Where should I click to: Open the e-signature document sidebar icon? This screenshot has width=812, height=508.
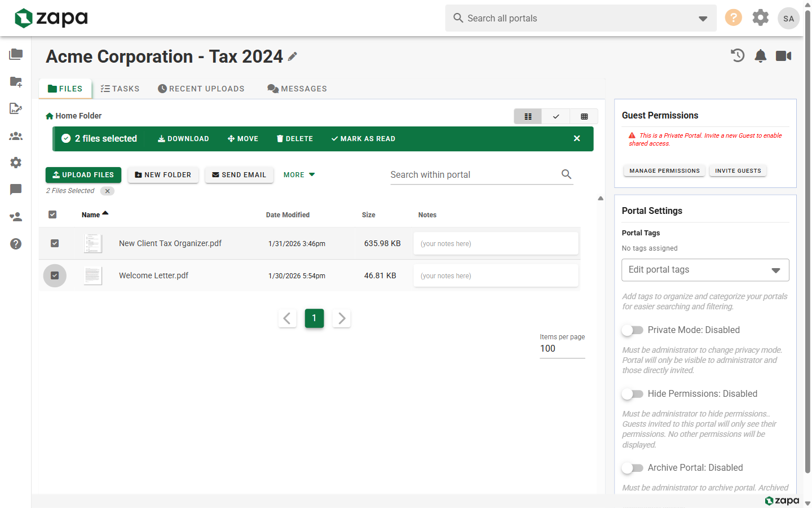16,108
